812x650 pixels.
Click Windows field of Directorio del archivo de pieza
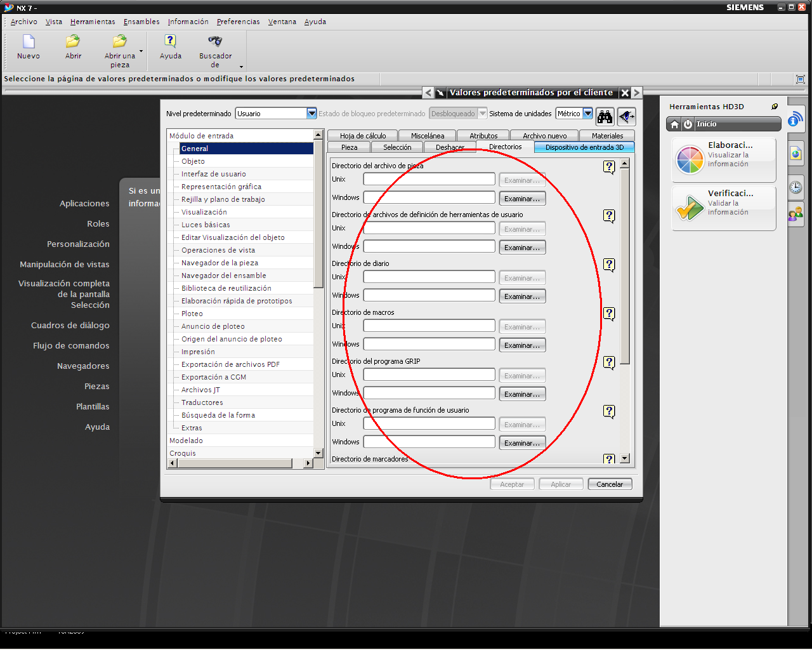coord(429,197)
